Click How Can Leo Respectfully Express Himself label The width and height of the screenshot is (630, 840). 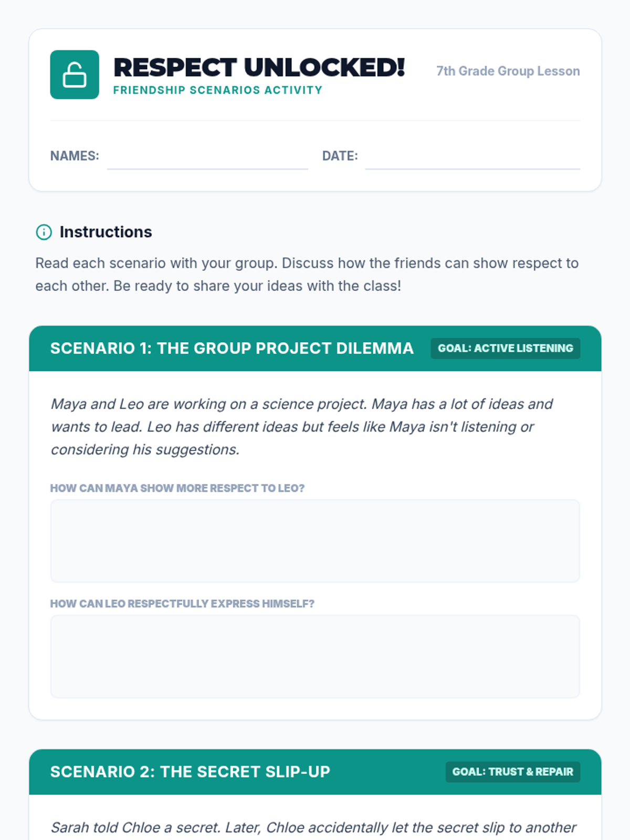[x=182, y=604]
